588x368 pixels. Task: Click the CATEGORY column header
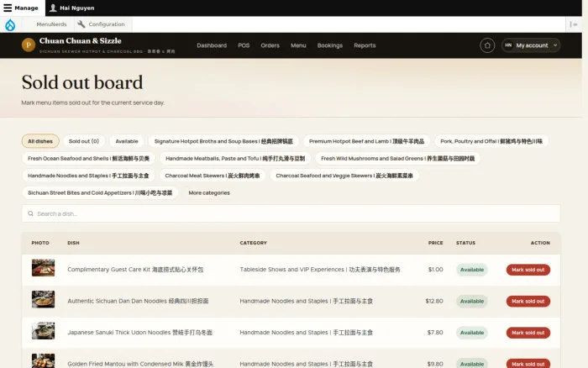pyautogui.click(x=253, y=243)
